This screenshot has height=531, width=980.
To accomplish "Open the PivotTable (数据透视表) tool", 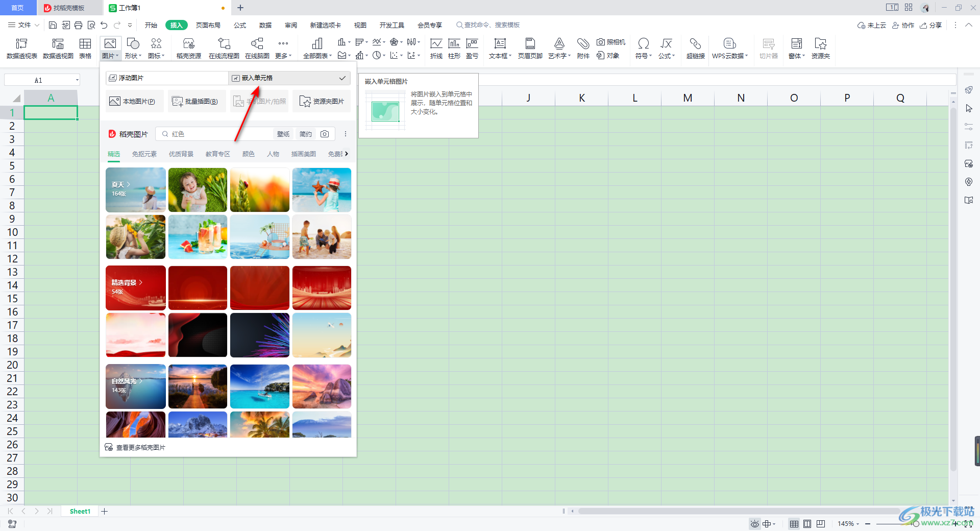I will [22, 49].
